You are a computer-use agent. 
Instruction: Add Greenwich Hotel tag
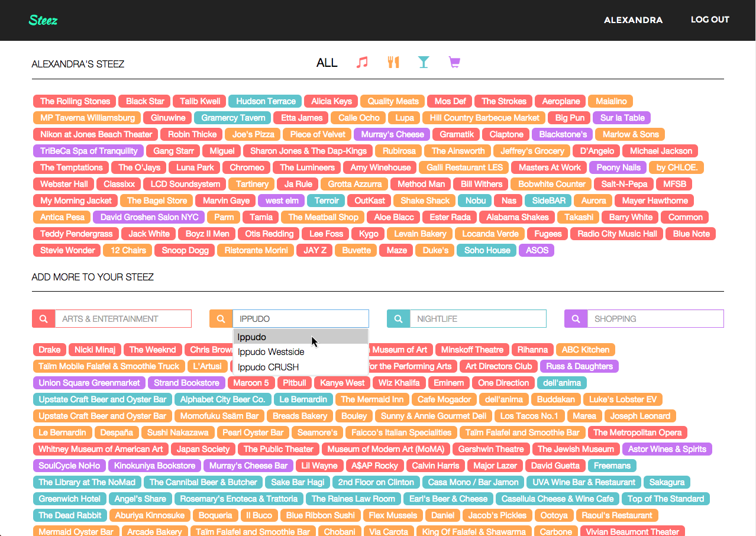tap(70, 499)
